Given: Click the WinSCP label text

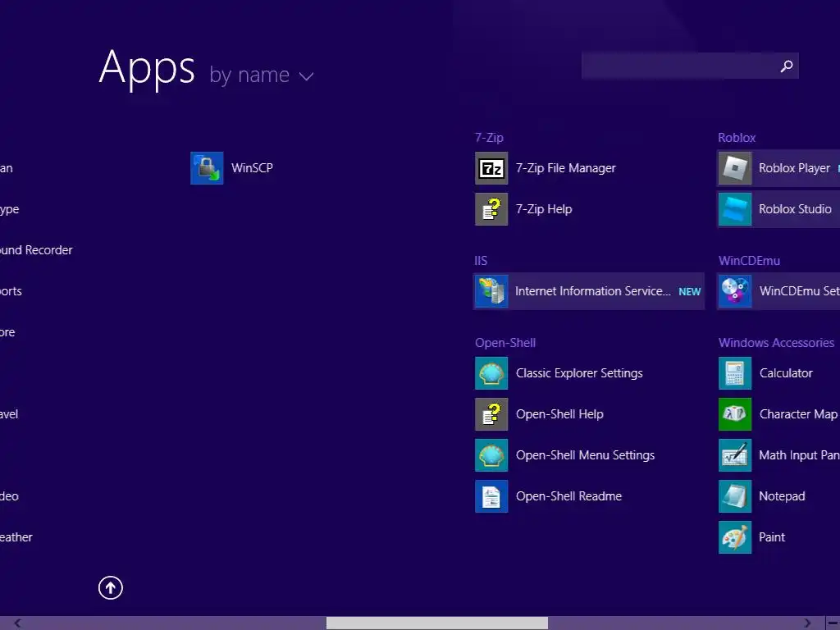Looking at the screenshot, I should (x=252, y=167).
